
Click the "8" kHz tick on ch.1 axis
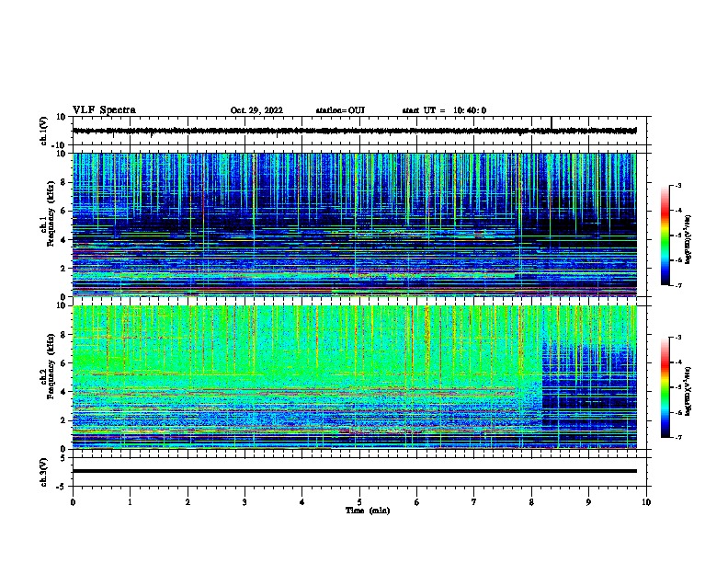tap(64, 182)
